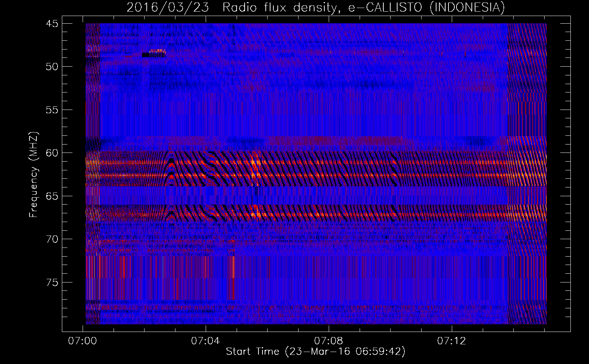
Task: Select the 'Frequency (MHZ)' axis label
Action: click(33, 175)
